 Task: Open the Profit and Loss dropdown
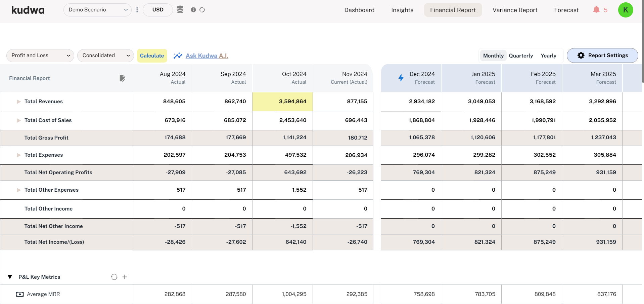(x=40, y=55)
